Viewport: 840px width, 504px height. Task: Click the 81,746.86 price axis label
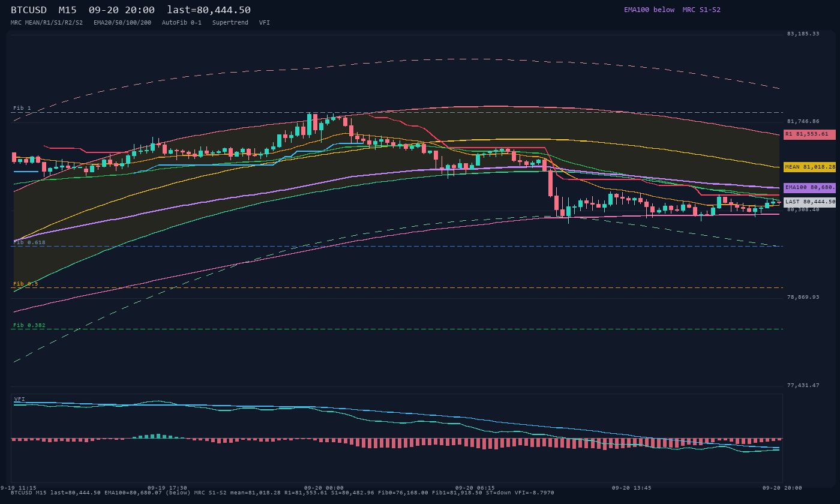click(x=803, y=121)
